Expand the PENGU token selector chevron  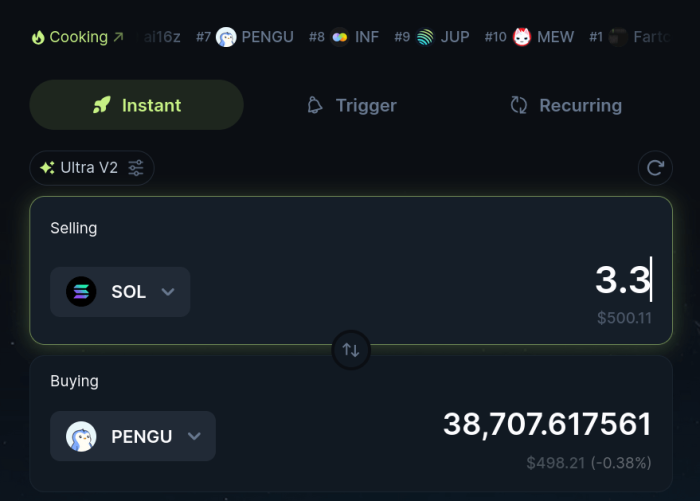click(x=195, y=436)
